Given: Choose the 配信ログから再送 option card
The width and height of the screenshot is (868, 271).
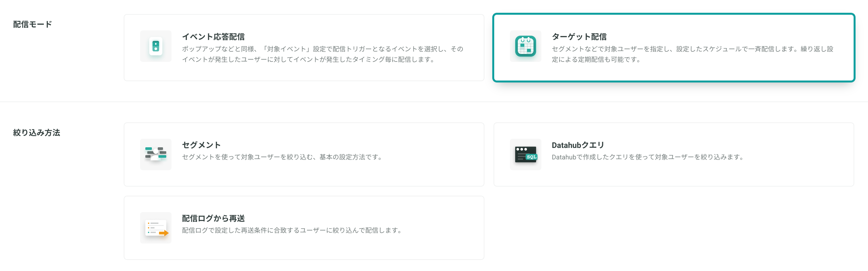Looking at the screenshot, I should (x=304, y=228).
